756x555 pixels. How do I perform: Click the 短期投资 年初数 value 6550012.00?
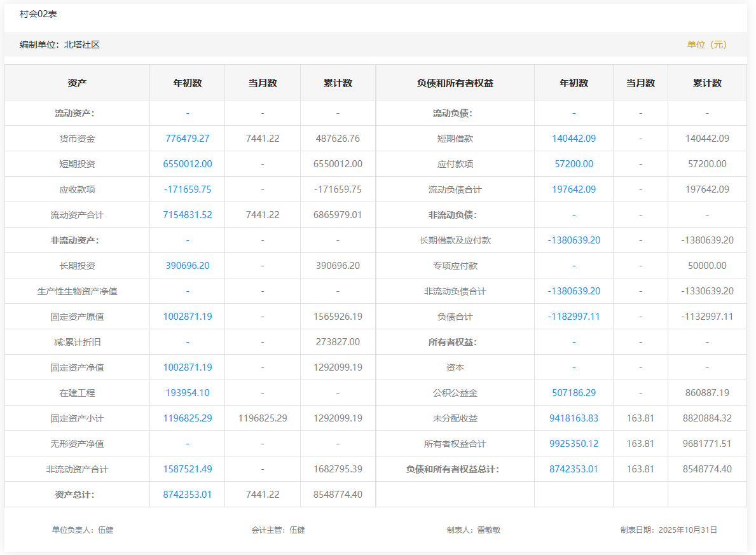tap(187, 164)
